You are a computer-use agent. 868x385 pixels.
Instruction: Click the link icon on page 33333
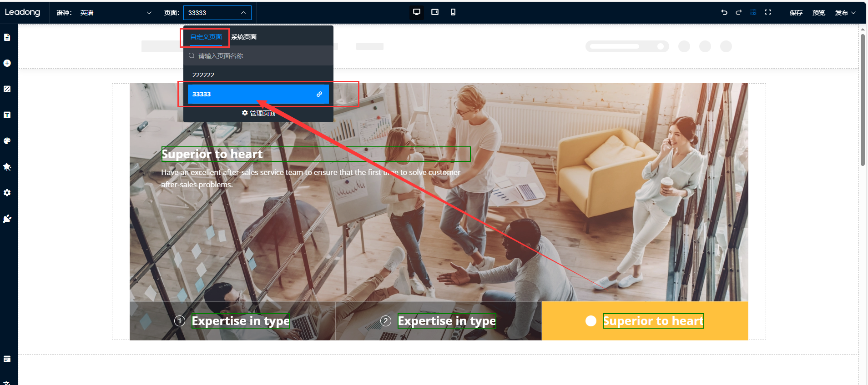(x=319, y=94)
